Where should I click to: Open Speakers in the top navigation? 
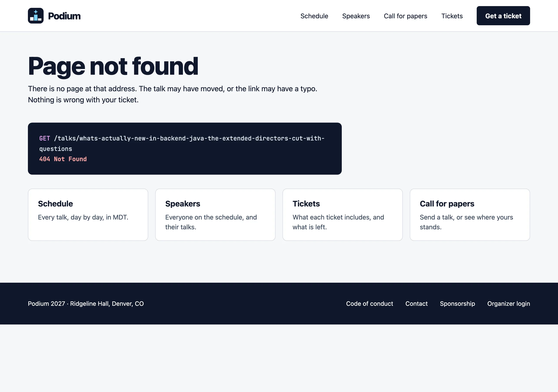click(356, 16)
